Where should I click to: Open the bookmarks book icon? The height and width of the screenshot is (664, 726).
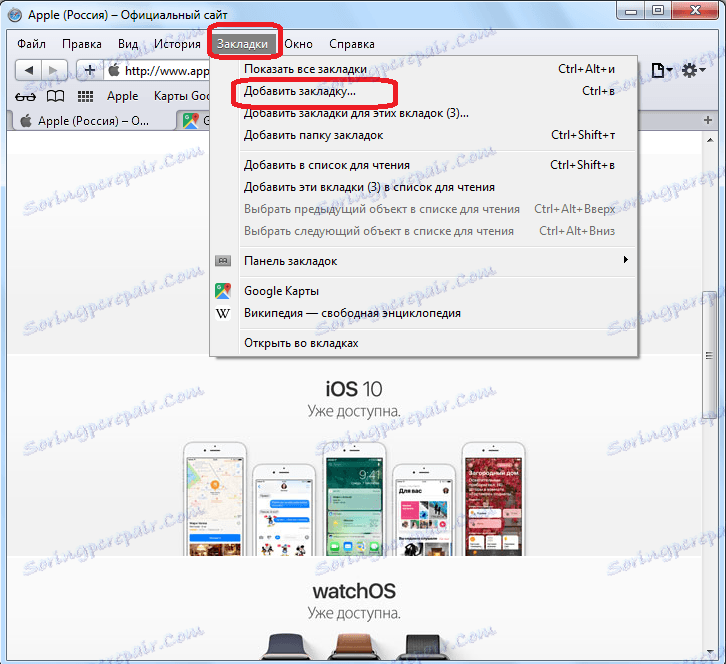(x=56, y=96)
